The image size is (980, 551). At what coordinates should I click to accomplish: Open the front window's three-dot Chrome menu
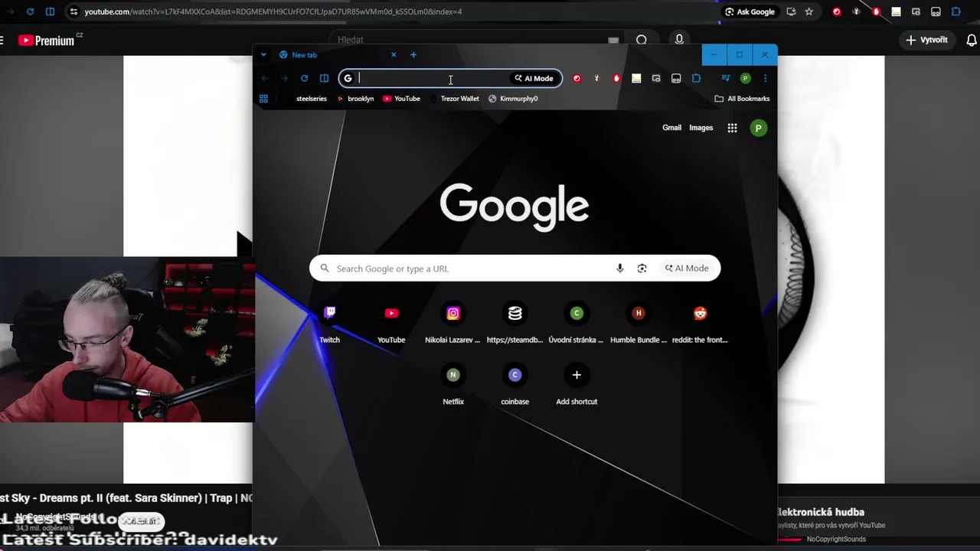tap(765, 78)
